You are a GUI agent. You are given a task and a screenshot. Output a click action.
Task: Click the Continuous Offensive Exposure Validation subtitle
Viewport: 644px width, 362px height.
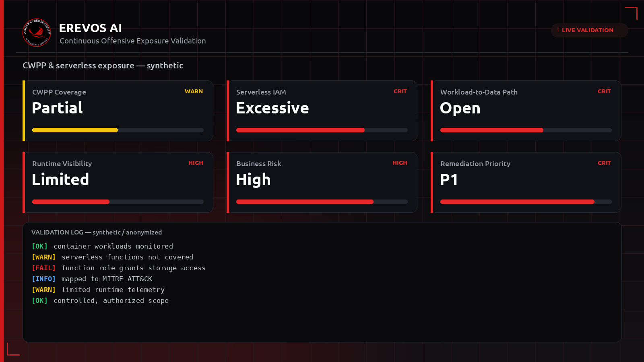(133, 41)
